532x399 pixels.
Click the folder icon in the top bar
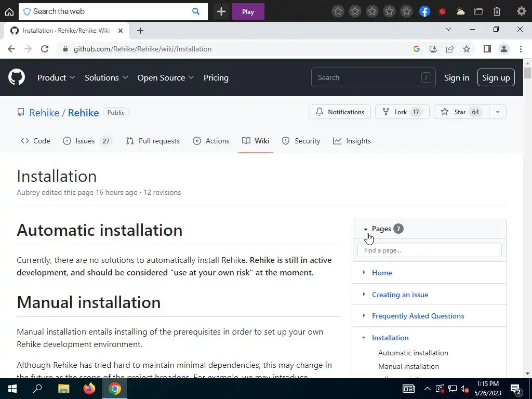tap(478, 11)
